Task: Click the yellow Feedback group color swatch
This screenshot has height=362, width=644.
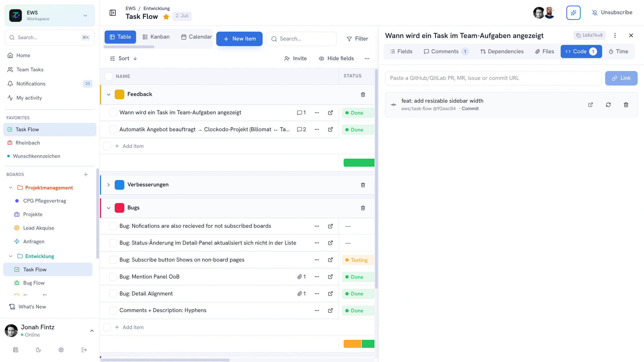Action: click(x=119, y=95)
